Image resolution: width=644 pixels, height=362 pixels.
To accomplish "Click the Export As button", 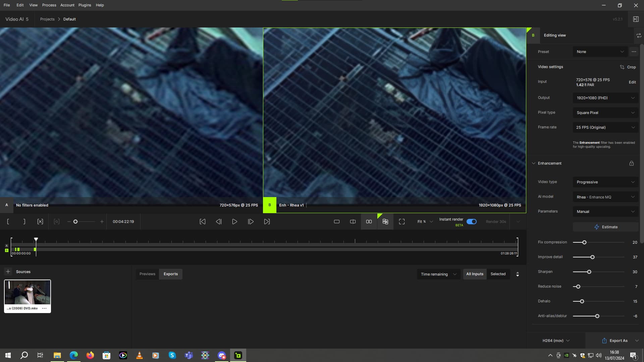I will [x=615, y=341].
